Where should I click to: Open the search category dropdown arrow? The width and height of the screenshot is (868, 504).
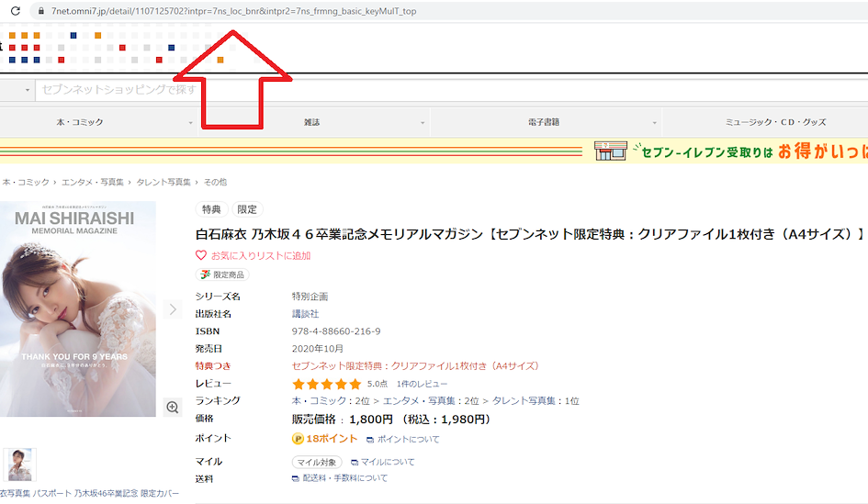click(x=28, y=90)
